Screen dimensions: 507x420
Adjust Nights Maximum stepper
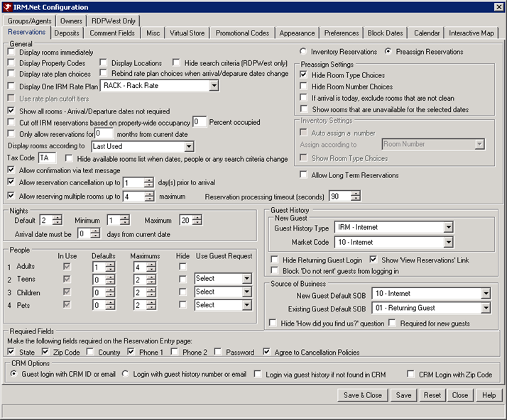tap(197, 220)
